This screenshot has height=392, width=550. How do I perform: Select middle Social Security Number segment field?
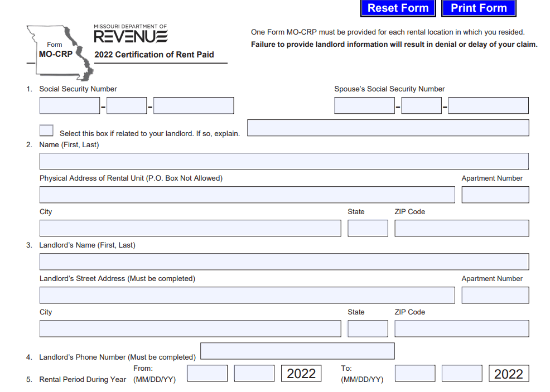(127, 105)
